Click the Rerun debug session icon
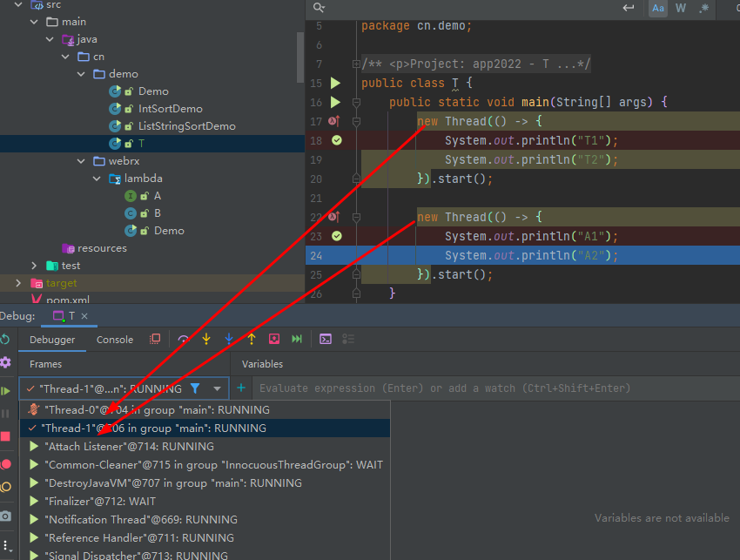740x560 pixels. 5,339
